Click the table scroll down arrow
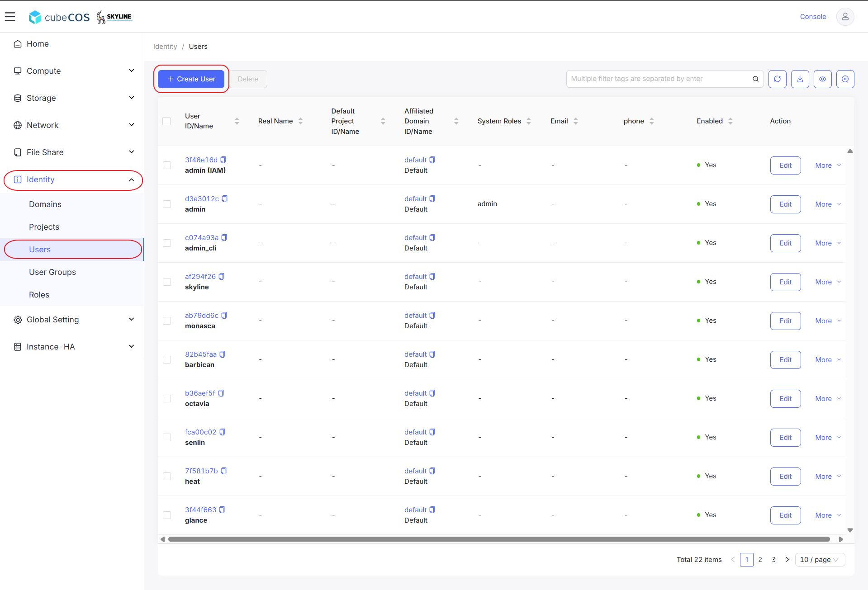This screenshot has height=590, width=868. (x=850, y=530)
